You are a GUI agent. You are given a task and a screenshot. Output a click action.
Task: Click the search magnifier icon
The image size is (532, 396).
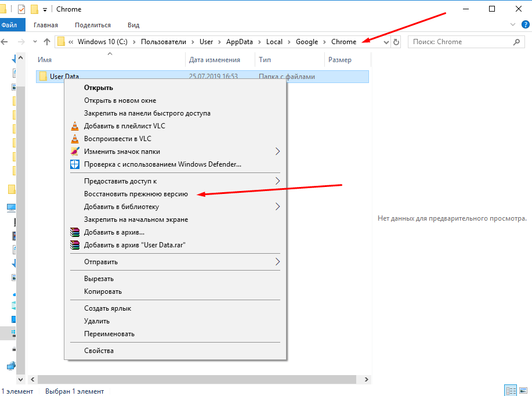tap(516, 42)
